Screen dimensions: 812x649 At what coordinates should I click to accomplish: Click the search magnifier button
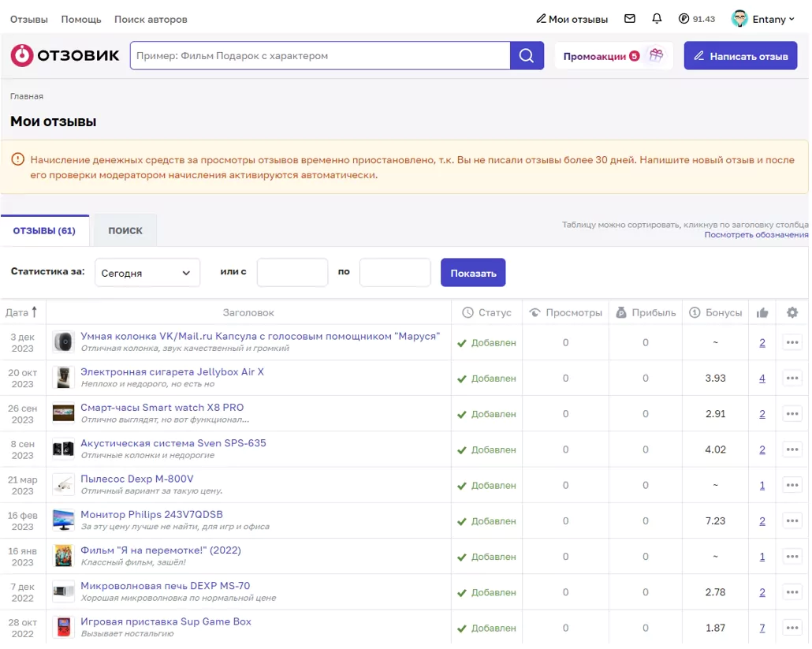click(527, 55)
